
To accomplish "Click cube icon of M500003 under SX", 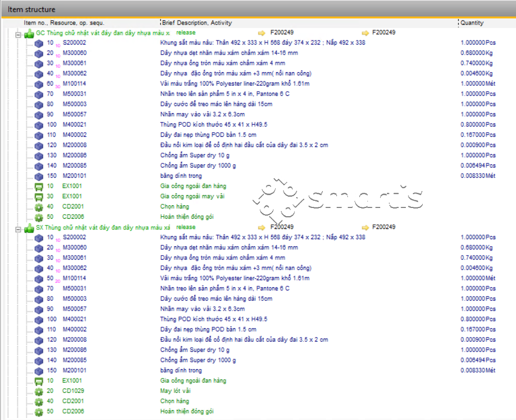I will [39, 300].
